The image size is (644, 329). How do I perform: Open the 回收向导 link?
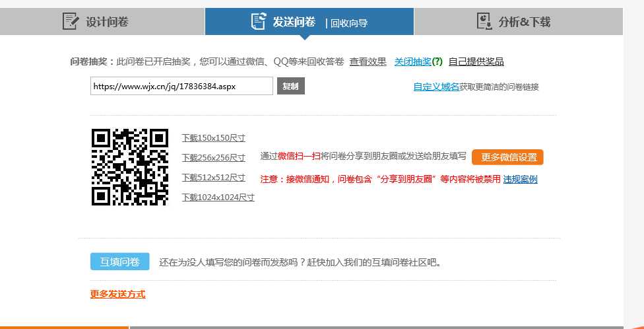point(348,23)
